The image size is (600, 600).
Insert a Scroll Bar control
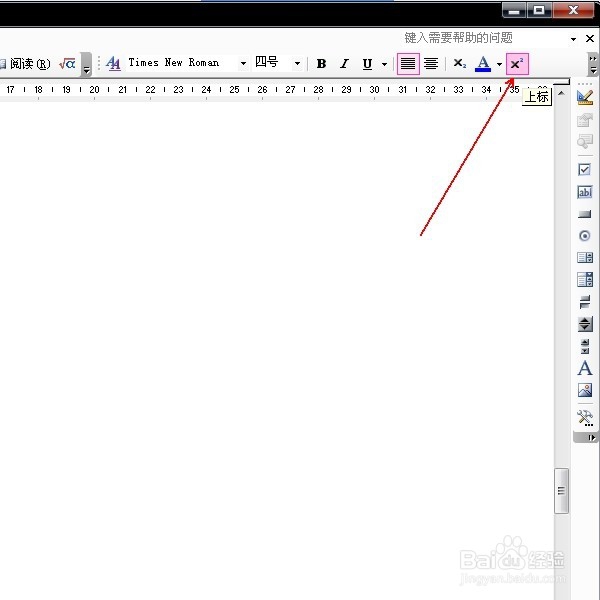click(585, 346)
